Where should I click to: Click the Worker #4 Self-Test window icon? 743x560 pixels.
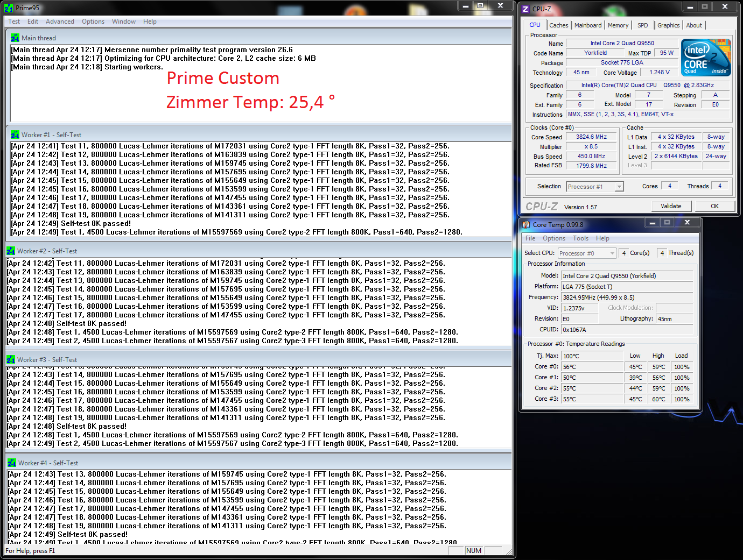(11, 463)
